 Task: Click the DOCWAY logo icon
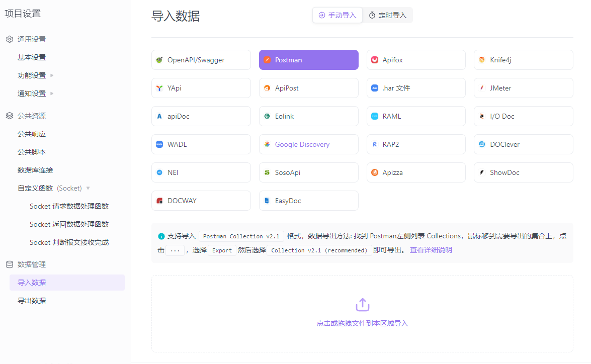tap(159, 201)
